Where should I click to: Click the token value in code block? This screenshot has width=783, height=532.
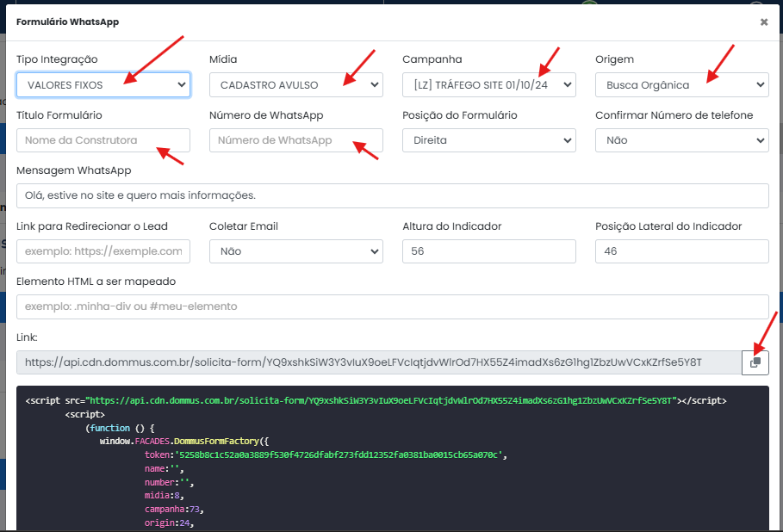[x=339, y=455]
